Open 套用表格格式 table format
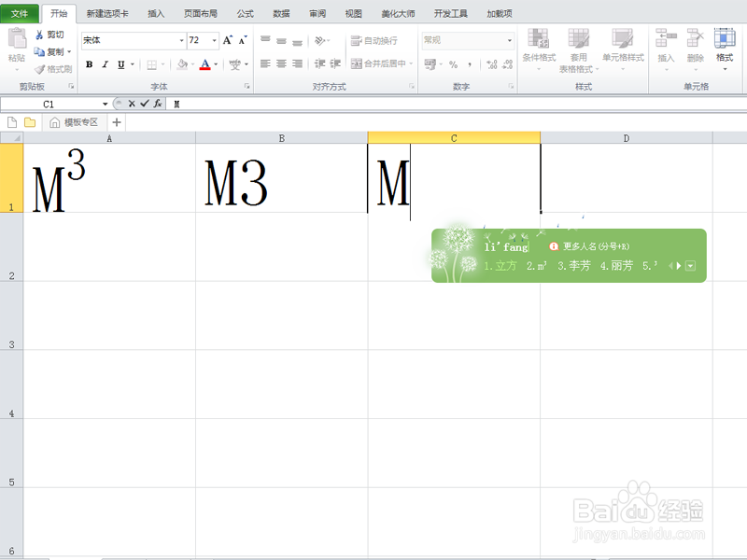The height and width of the screenshot is (560, 747). tap(578, 50)
